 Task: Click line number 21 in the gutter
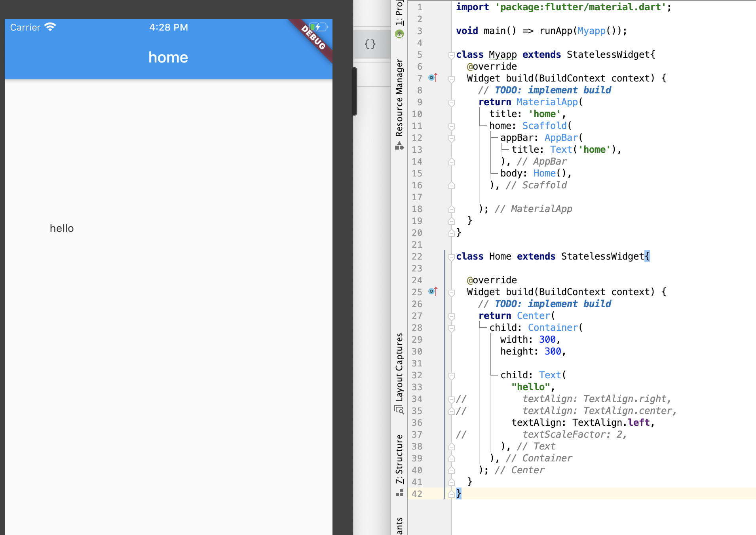(x=417, y=245)
